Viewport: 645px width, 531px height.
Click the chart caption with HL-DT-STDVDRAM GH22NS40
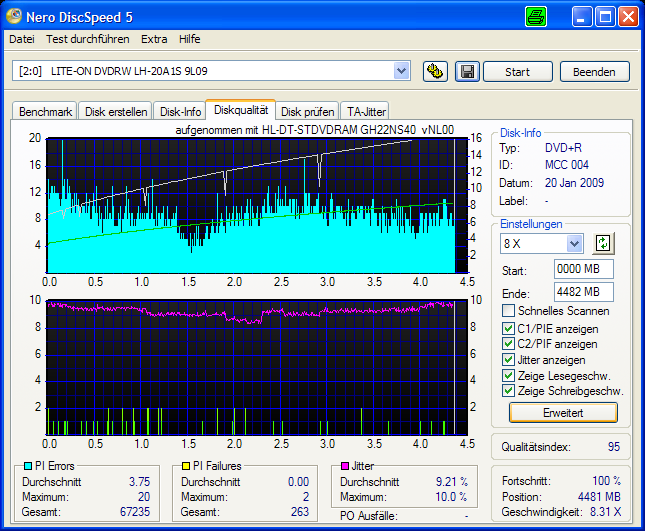pyautogui.click(x=315, y=130)
